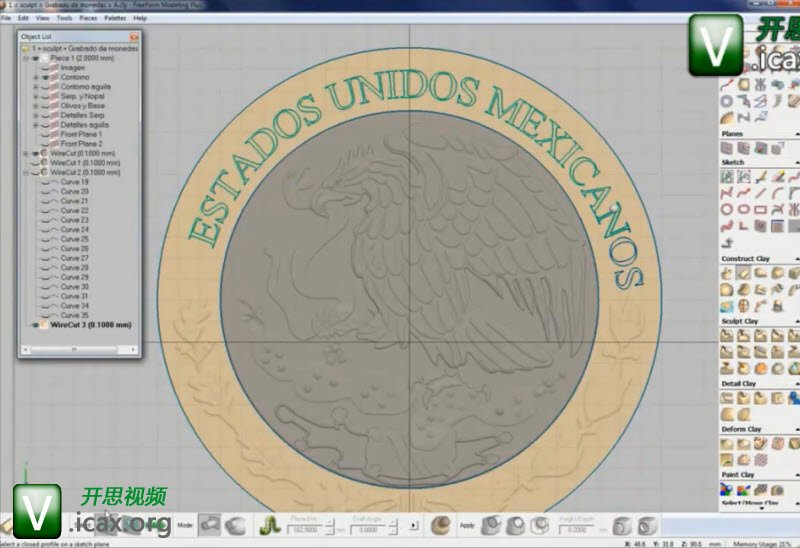Select the arc sketch tool
800x548 pixels.
pyautogui.click(x=778, y=193)
